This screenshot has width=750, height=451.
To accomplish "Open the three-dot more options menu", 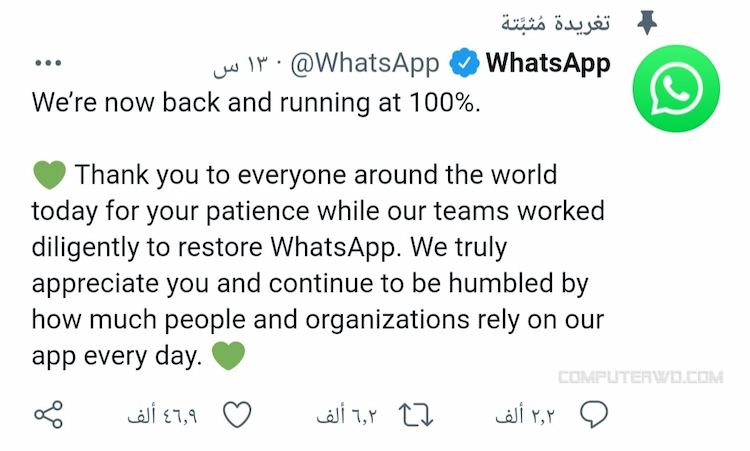I will point(48,63).
